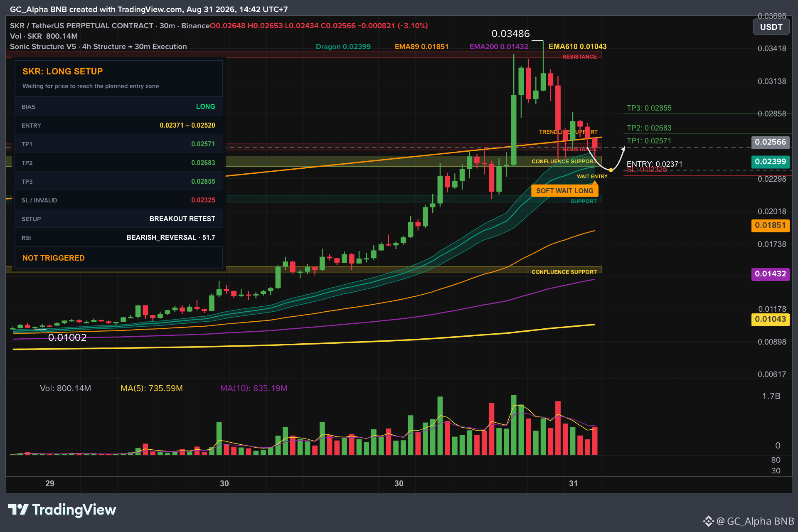798x532 pixels.
Task: Click the 'Vol · SKR 800.14M' legend line
Action: pos(44,36)
